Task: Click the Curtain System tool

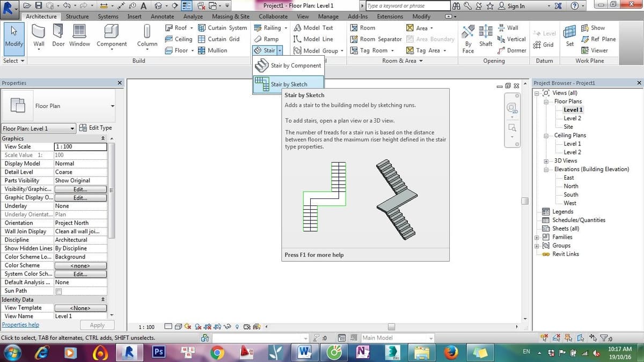Action: click(222, 28)
